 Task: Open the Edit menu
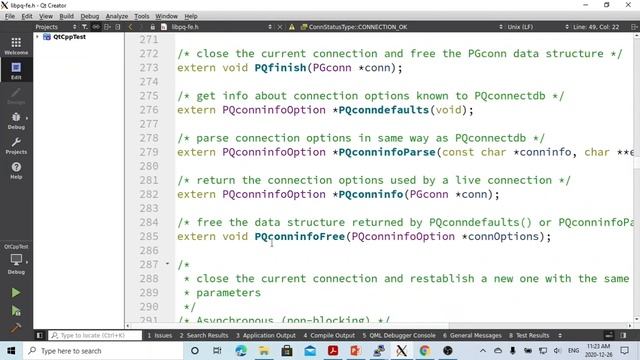[27, 16]
